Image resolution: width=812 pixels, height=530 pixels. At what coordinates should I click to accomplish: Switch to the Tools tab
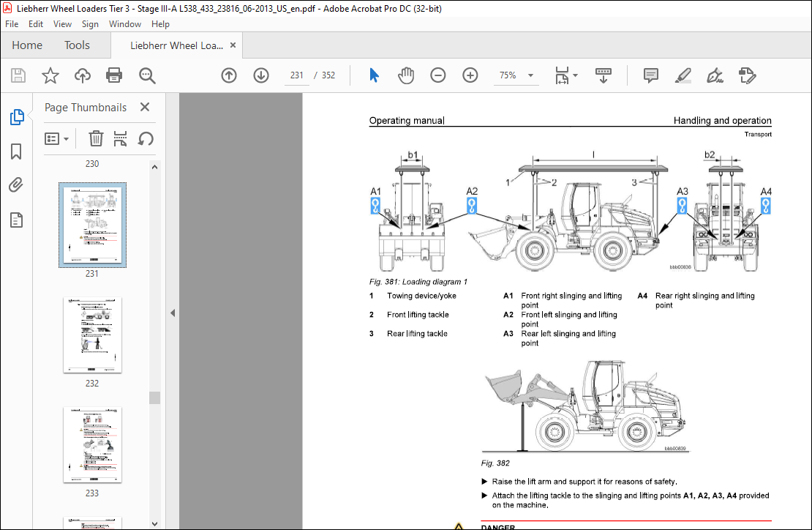[x=77, y=45]
